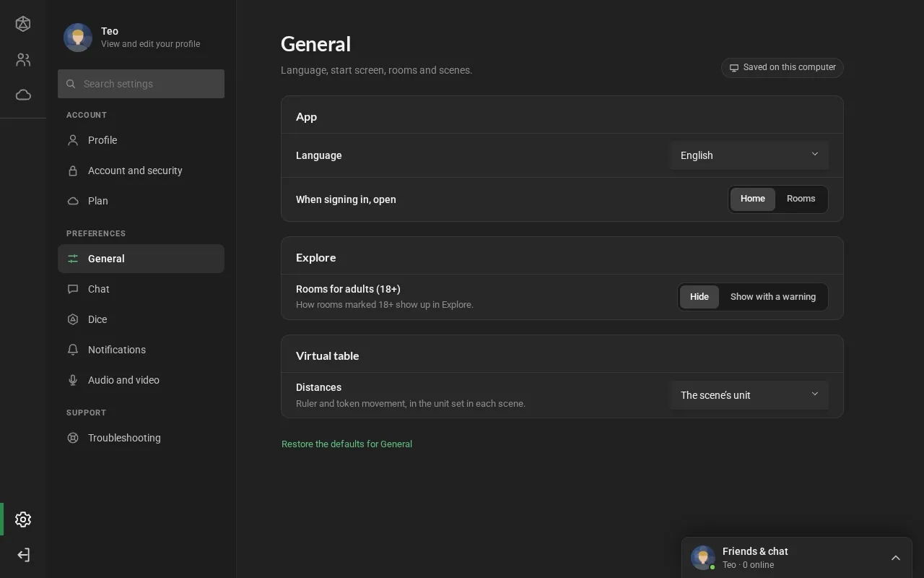Click the When signing in, open label
This screenshot has height=578, width=924.
346,199
